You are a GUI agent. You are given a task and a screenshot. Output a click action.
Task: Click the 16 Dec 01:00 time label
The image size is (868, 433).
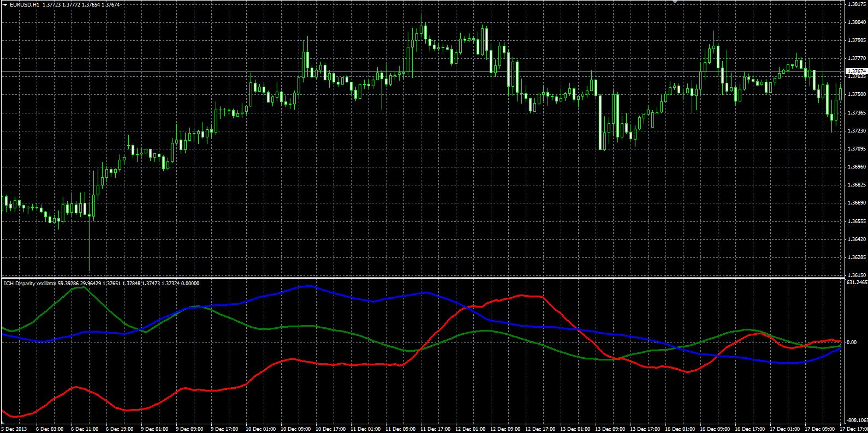[680, 429]
